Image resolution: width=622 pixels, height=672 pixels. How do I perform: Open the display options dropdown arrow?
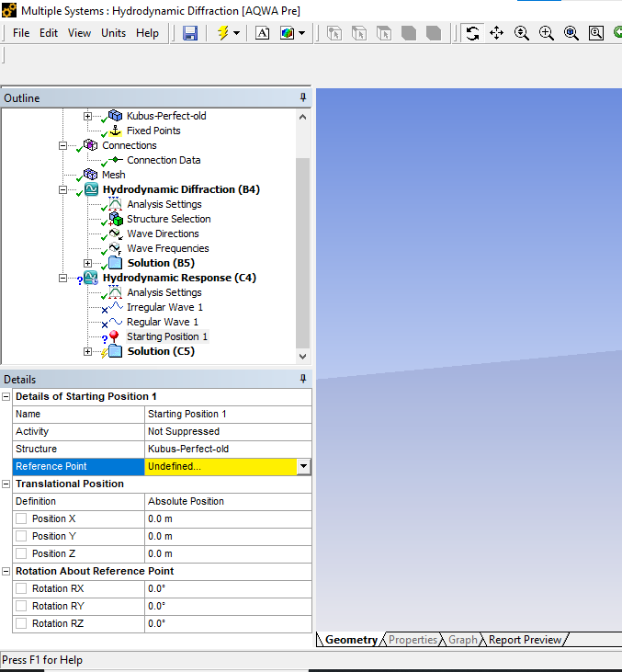point(302,33)
